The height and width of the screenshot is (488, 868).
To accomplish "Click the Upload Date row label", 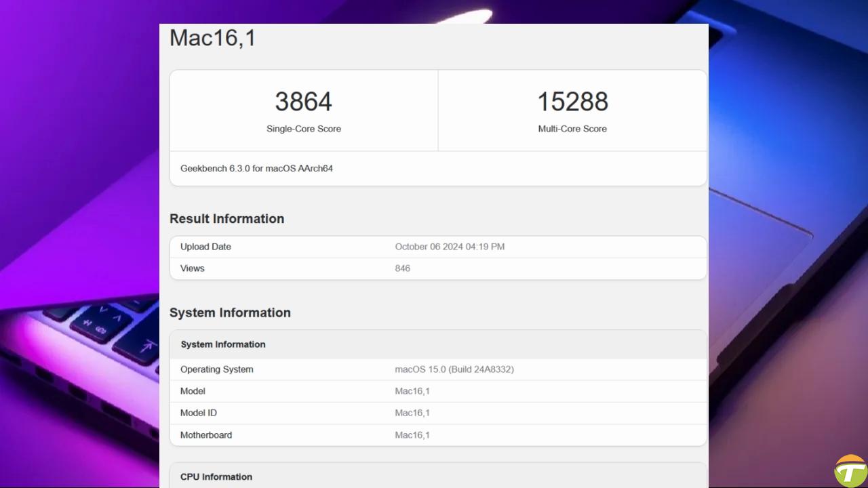I will 205,247.
